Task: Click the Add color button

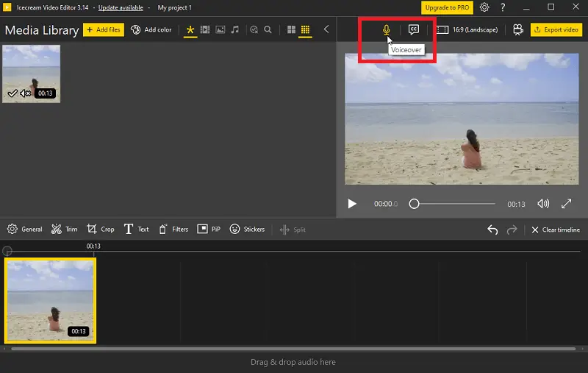Action: point(151,29)
